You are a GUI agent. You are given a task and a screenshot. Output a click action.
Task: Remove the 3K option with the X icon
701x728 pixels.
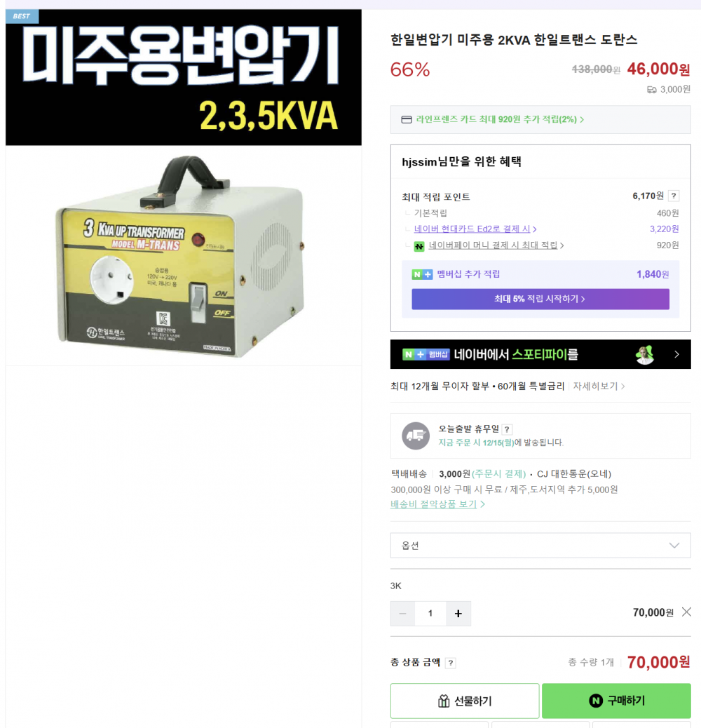click(686, 612)
